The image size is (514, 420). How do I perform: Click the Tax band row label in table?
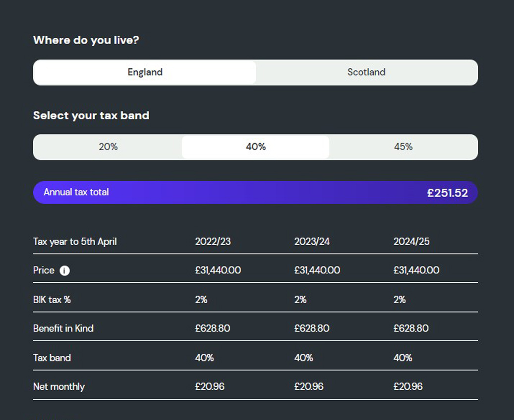pyautogui.click(x=52, y=358)
